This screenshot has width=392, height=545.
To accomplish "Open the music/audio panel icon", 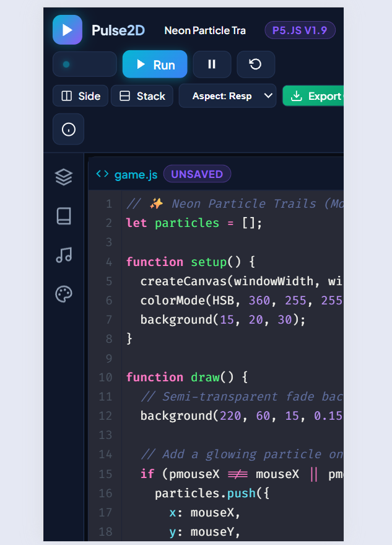I will click(64, 255).
